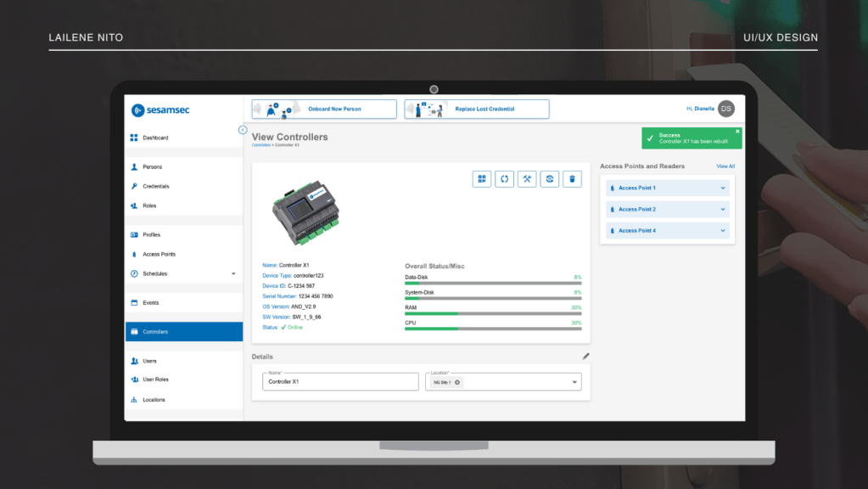
Task: Click the rebuild tools icon button
Action: (x=527, y=179)
